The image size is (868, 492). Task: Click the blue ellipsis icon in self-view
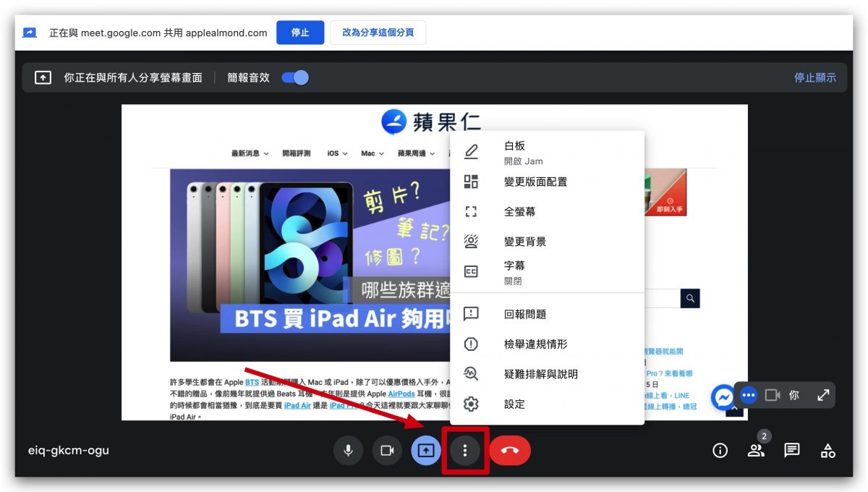coord(749,395)
